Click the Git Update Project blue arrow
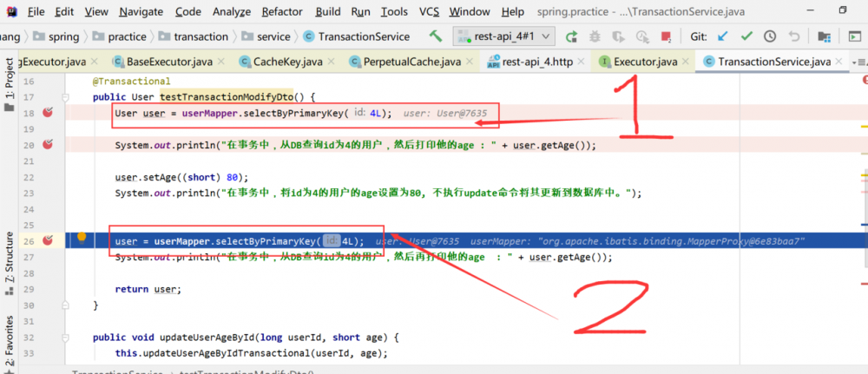Viewport: 868px width, 374px height. pos(722,36)
